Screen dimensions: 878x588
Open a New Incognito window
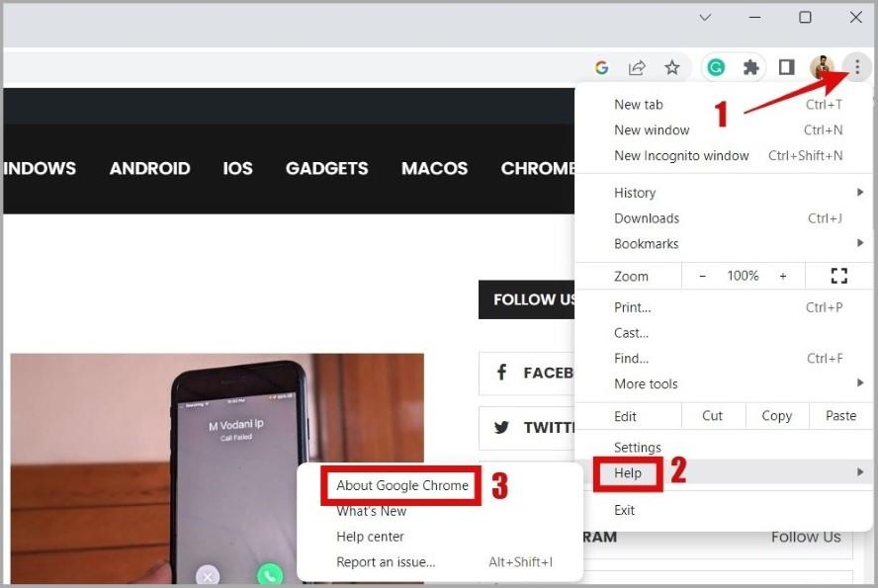(724, 155)
